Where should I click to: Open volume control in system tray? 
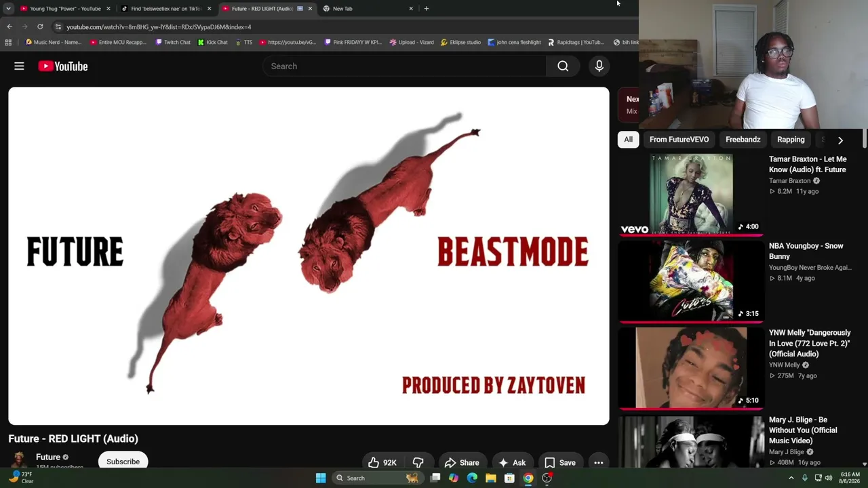click(x=829, y=478)
